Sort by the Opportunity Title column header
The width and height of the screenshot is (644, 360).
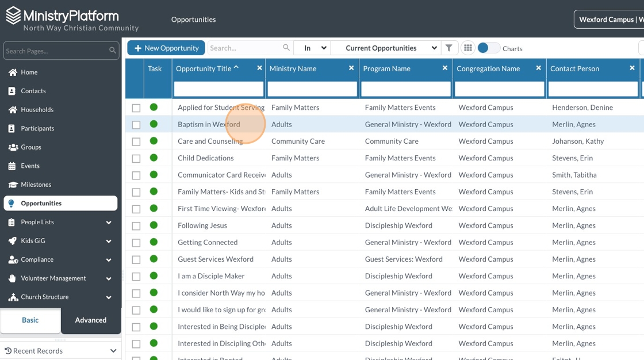click(204, 68)
